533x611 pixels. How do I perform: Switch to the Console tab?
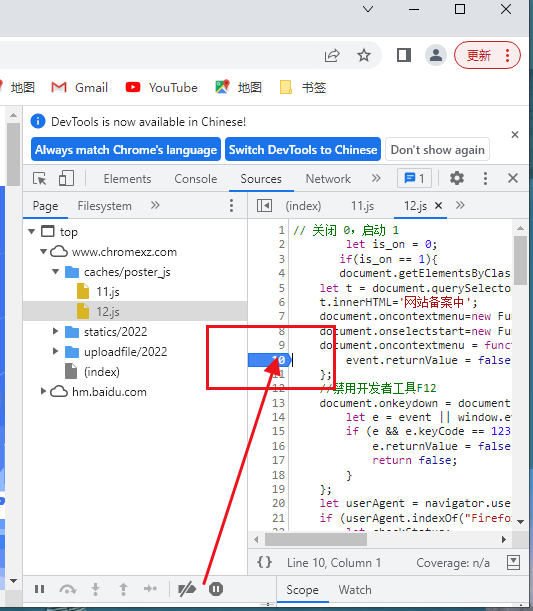coord(196,179)
